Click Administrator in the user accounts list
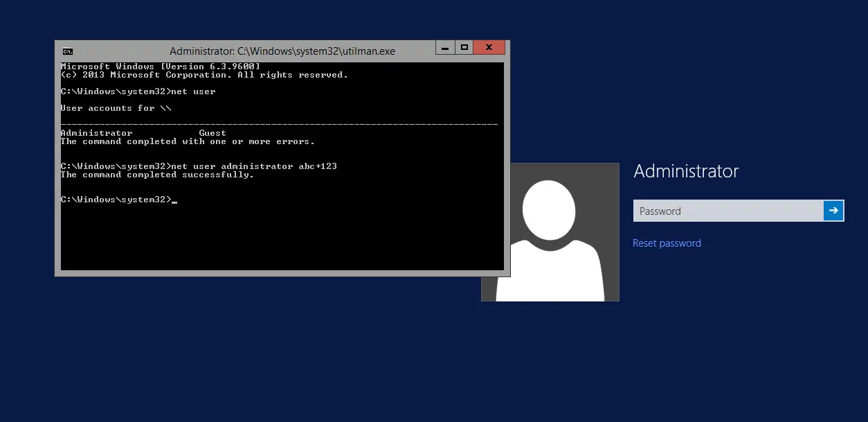The width and height of the screenshot is (868, 422). (96, 133)
